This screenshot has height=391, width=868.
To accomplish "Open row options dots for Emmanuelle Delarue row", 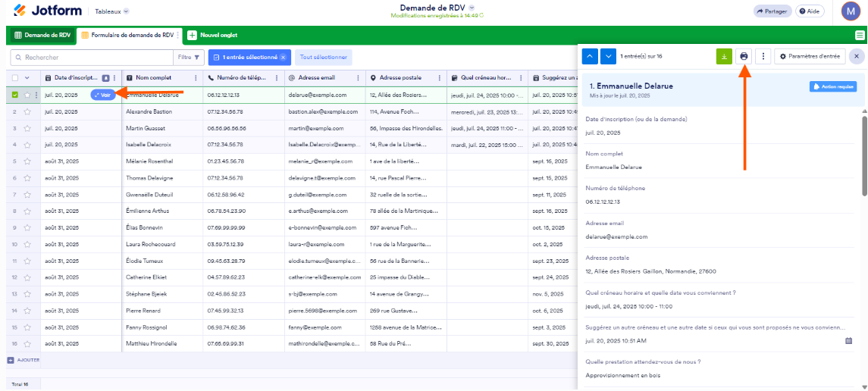I will click(x=36, y=95).
